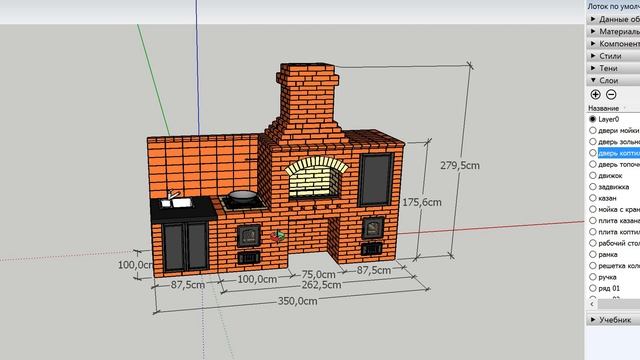Select the мойка с кран... layer name
This screenshot has width=640, height=360.
tap(619, 209)
